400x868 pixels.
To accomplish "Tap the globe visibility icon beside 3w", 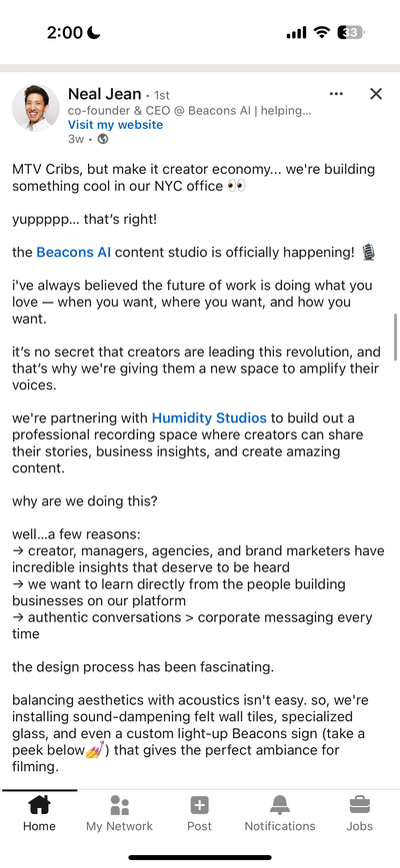I will [x=102, y=139].
